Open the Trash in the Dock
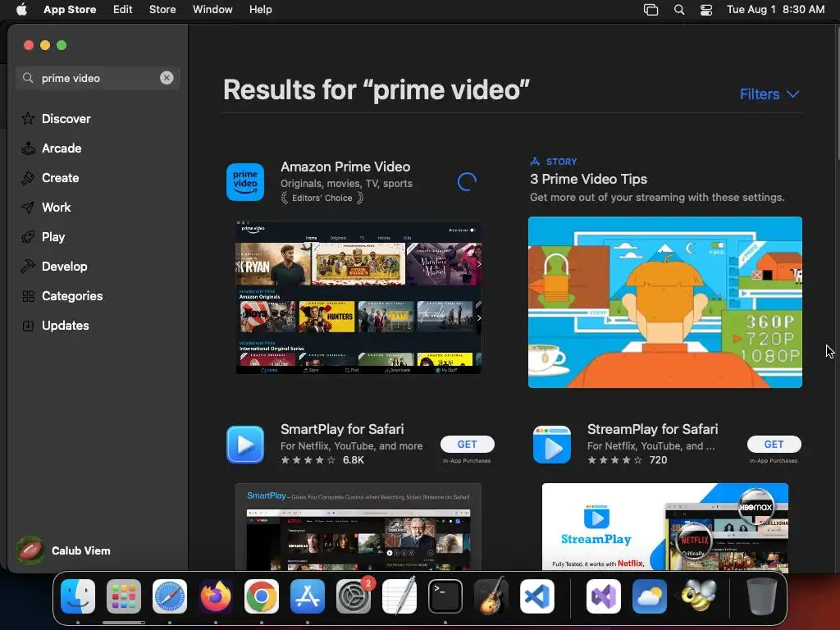Image resolution: width=840 pixels, height=630 pixels. point(762,596)
